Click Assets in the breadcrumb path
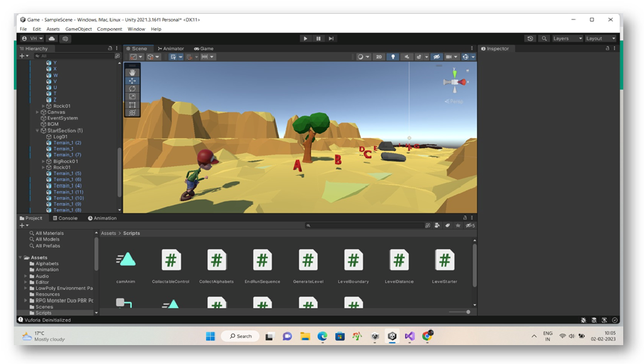Screen dimensions: 644x364 click(109, 233)
